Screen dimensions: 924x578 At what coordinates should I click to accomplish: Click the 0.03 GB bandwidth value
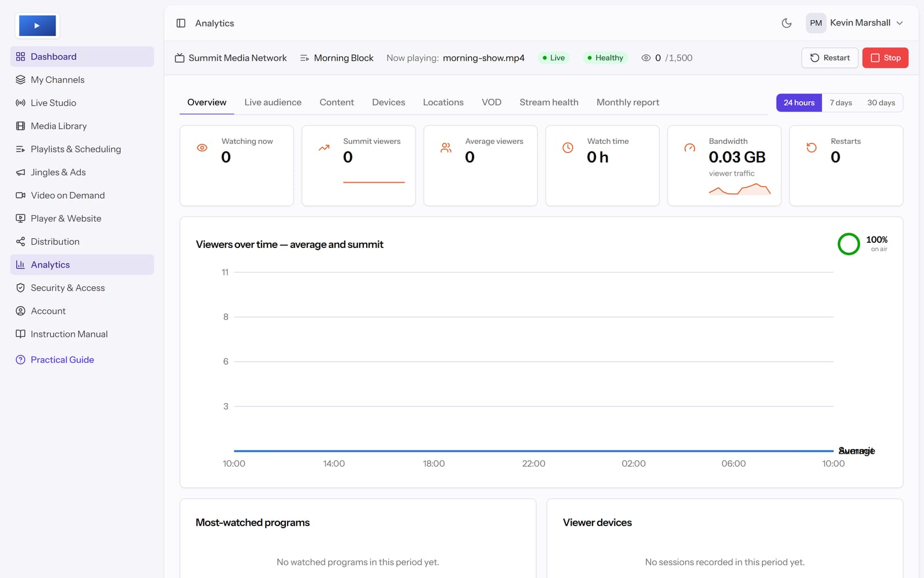(737, 157)
